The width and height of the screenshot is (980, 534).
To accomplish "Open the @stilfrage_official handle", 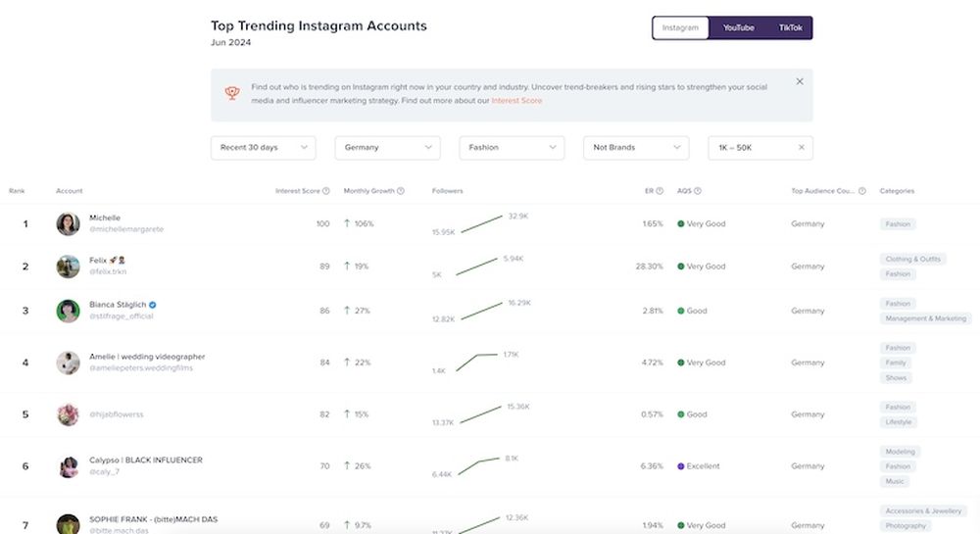I will click(122, 316).
